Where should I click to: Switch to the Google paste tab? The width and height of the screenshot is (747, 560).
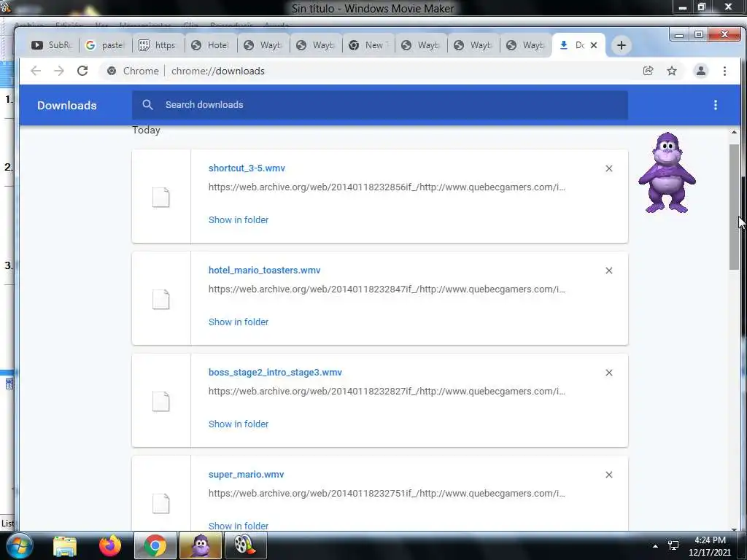click(x=105, y=45)
